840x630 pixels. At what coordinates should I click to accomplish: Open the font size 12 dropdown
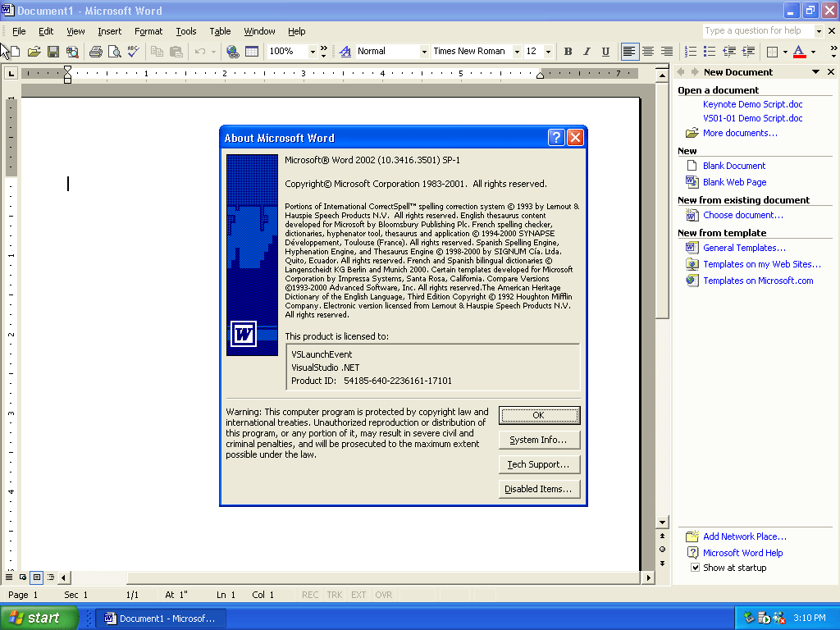548,52
